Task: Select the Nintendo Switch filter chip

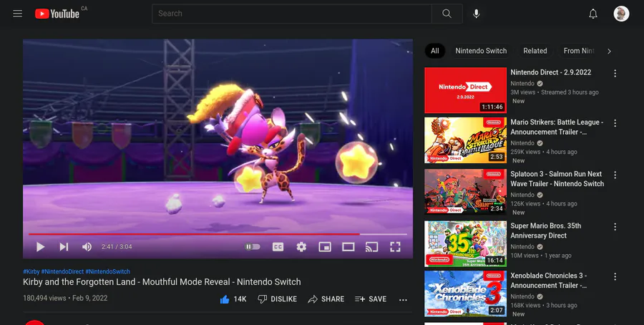Action: click(x=481, y=51)
